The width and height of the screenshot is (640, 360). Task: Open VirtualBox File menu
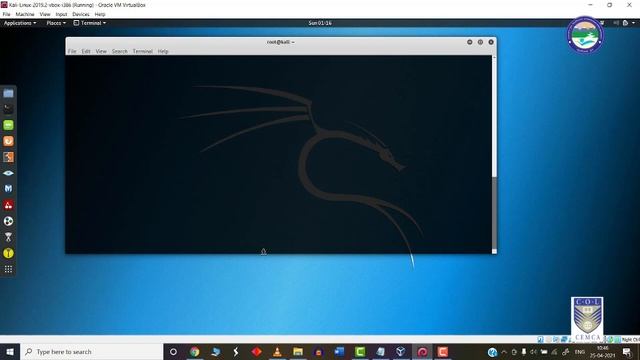coord(6,14)
